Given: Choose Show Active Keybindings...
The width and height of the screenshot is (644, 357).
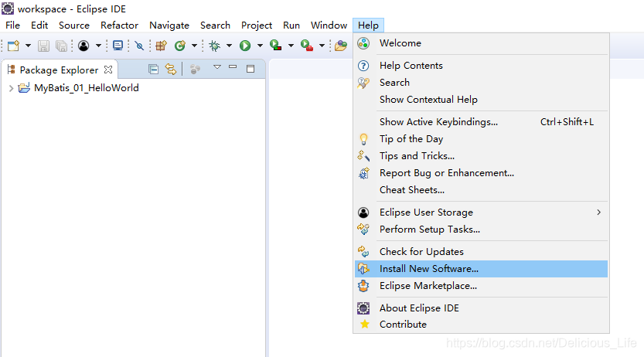Looking at the screenshot, I should [x=482, y=122].
